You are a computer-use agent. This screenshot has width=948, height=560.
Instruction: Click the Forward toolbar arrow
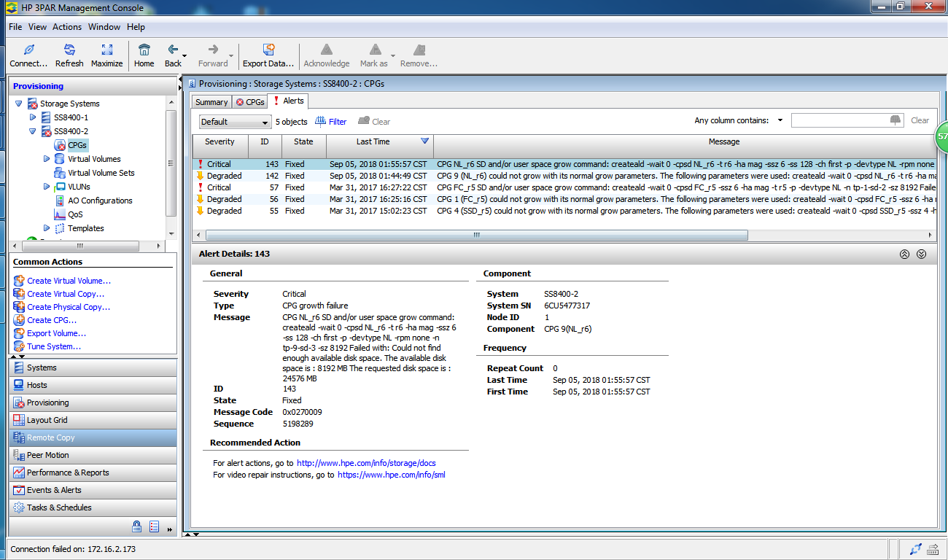point(213,55)
